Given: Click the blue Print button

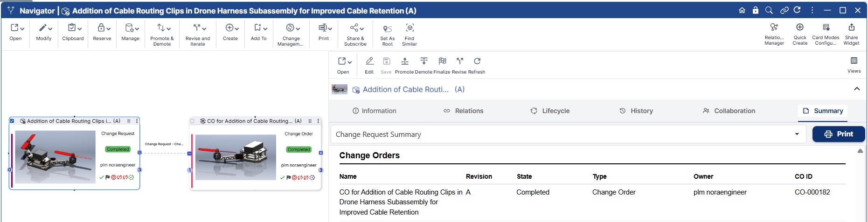Looking at the screenshot, I should 838,134.
